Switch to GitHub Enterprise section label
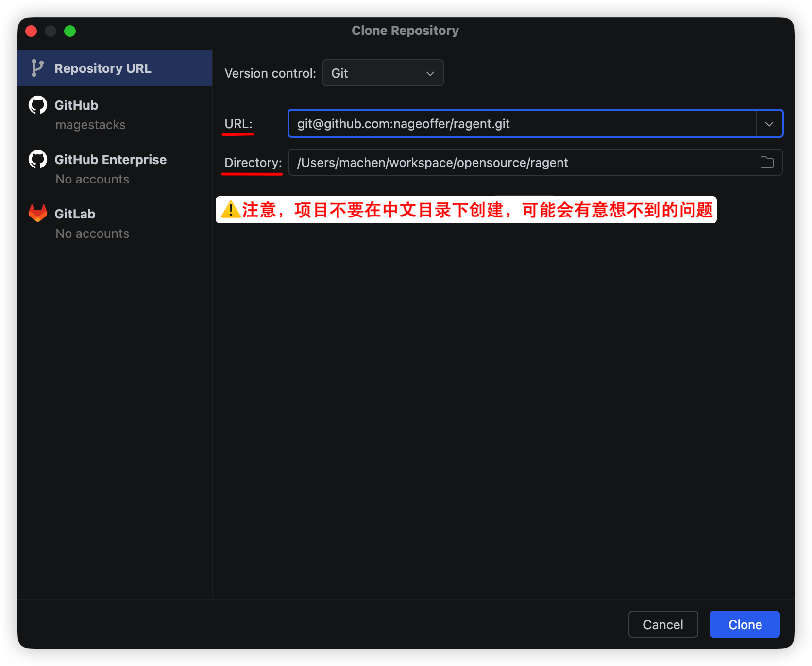The width and height of the screenshot is (812, 666). (110, 160)
